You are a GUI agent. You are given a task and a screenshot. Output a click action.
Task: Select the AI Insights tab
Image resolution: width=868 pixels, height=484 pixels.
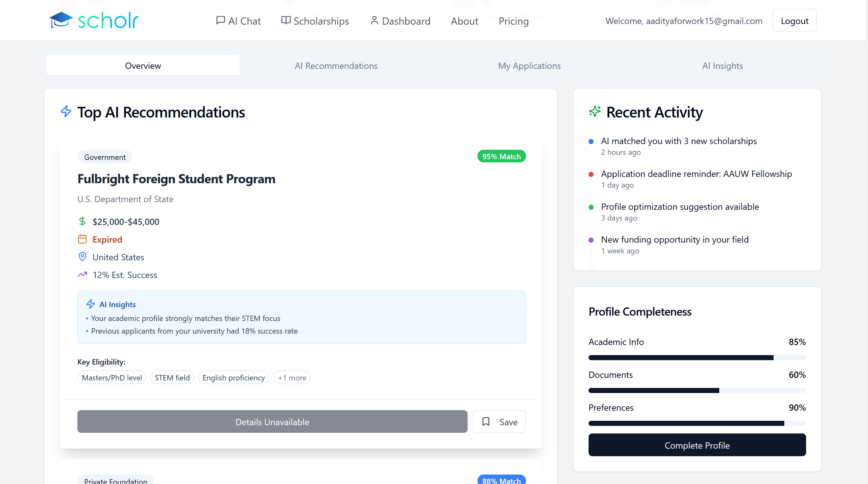pos(722,66)
